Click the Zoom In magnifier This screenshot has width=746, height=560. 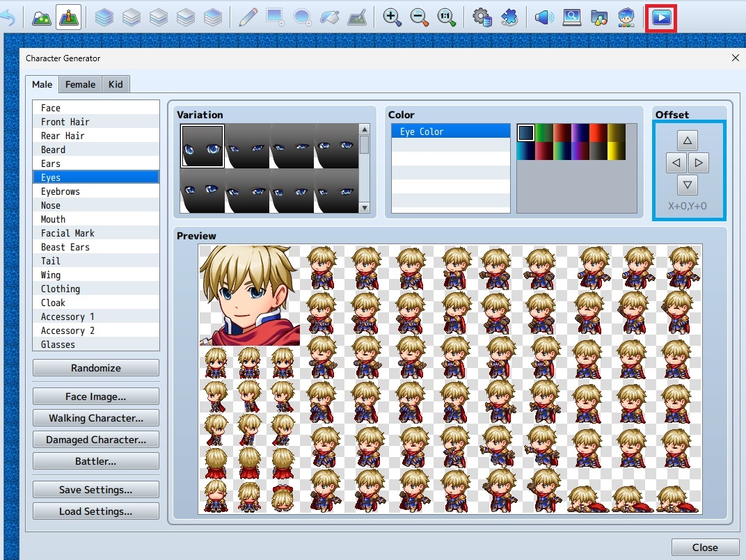[x=392, y=18]
